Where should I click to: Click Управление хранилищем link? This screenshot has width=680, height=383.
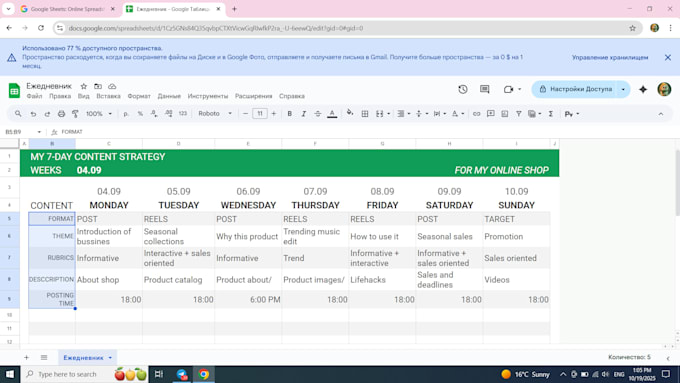(610, 57)
